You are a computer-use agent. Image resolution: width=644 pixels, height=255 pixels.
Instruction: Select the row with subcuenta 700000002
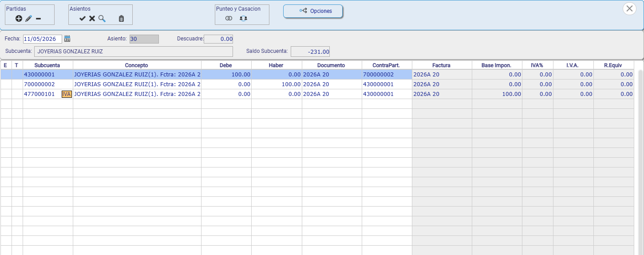point(317,84)
